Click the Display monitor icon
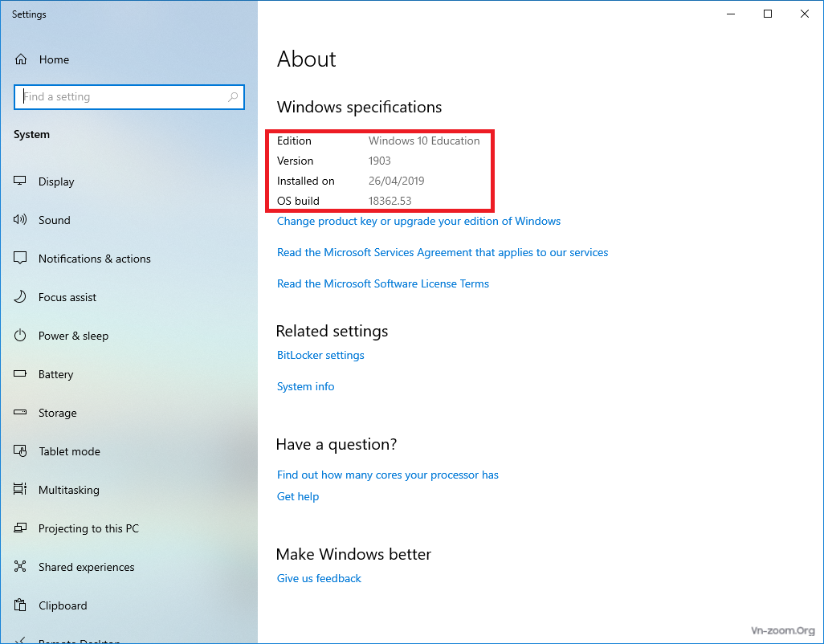This screenshot has height=644, width=824. coord(20,181)
